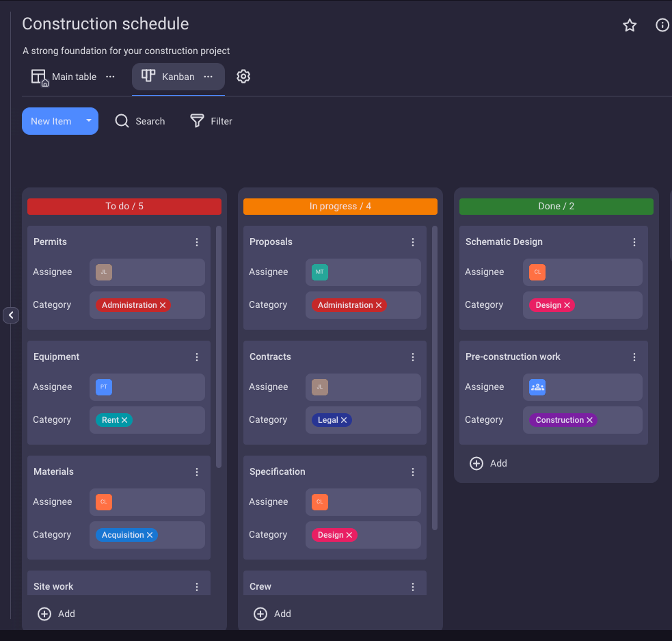Viewport: 672px width, 641px height.
Task: Click the Filter funnel icon
Action: (x=197, y=121)
